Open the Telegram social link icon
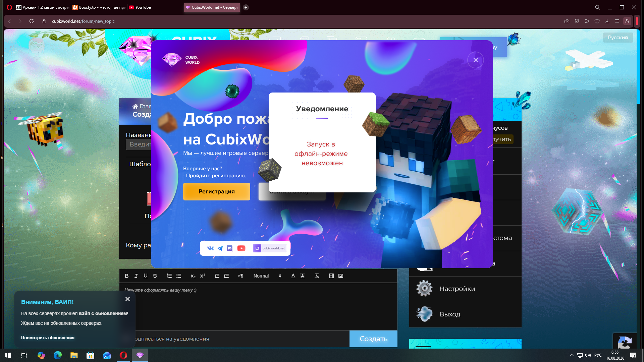Viewport: 644px width, 362px height. pyautogui.click(x=220, y=248)
